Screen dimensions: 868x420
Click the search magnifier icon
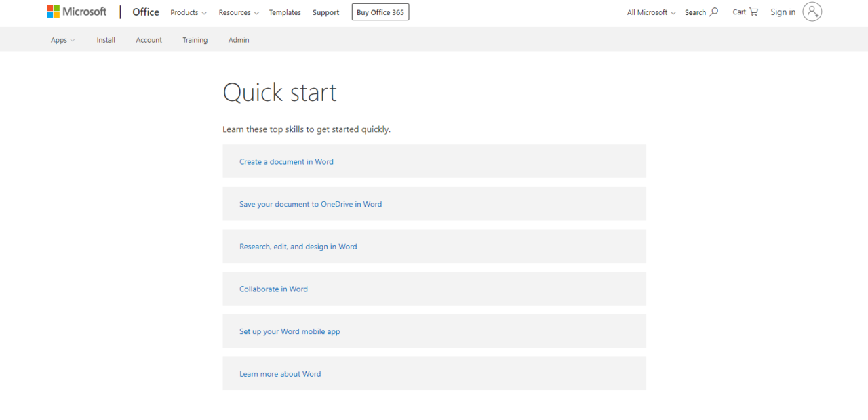(x=713, y=12)
